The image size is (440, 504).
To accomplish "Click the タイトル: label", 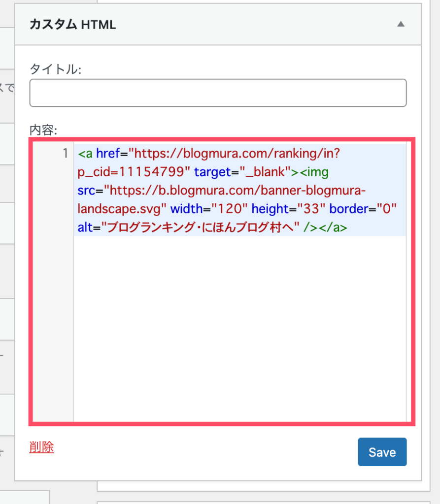I will [56, 69].
